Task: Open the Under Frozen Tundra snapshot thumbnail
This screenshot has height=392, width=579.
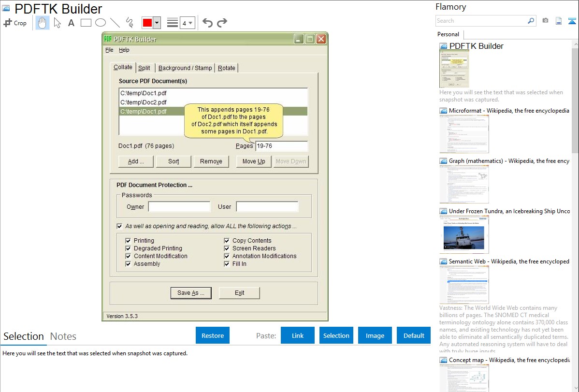Action: point(464,234)
